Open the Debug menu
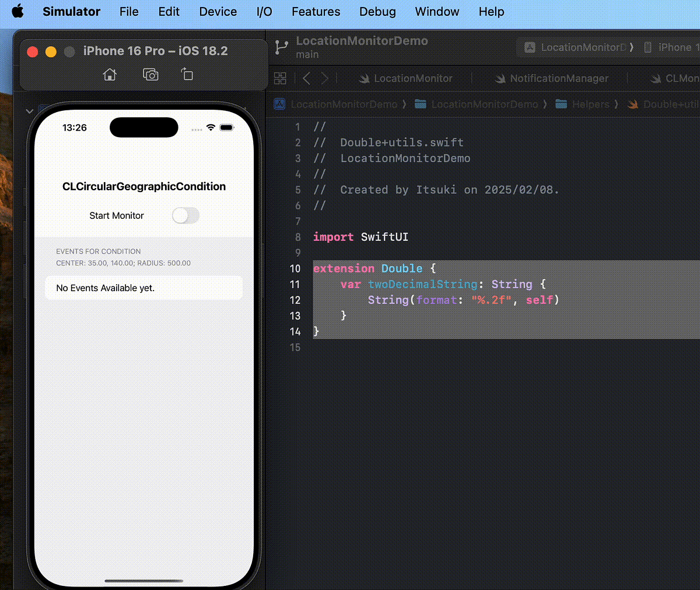700x590 pixels. pos(377,11)
